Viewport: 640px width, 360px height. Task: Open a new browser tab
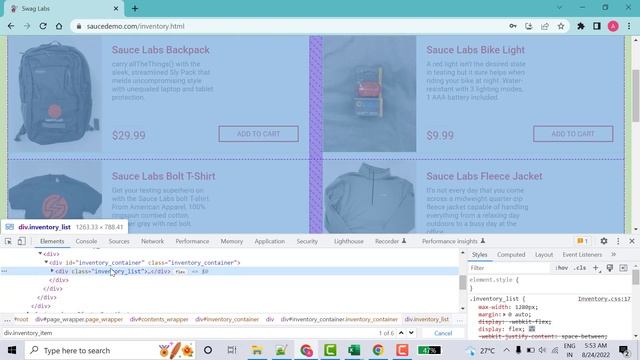tap(135, 8)
